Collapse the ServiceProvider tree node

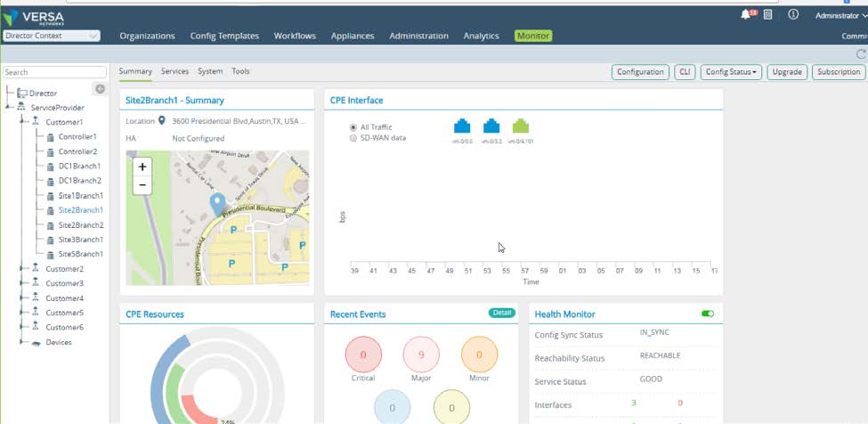point(8,108)
